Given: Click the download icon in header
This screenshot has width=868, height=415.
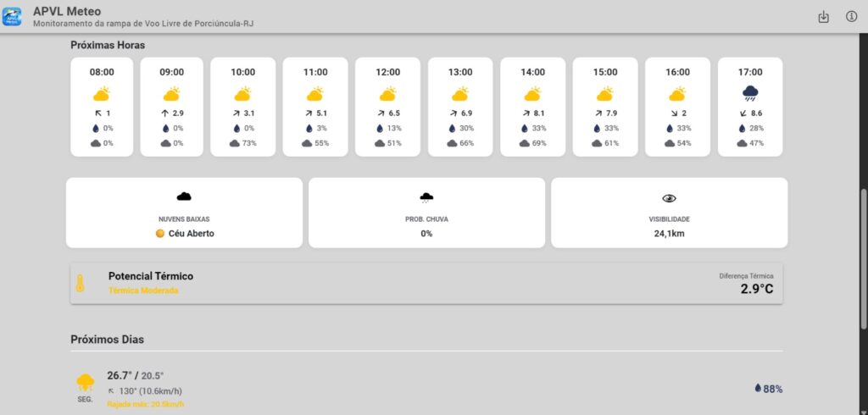Looking at the screenshot, I should pos(823,17).
